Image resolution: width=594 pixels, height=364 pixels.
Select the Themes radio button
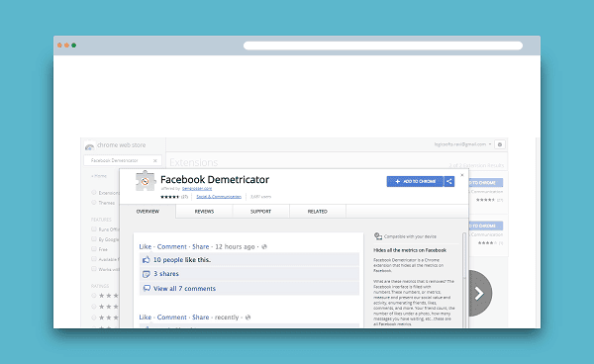pyautogui.click(x=94, y=203)
